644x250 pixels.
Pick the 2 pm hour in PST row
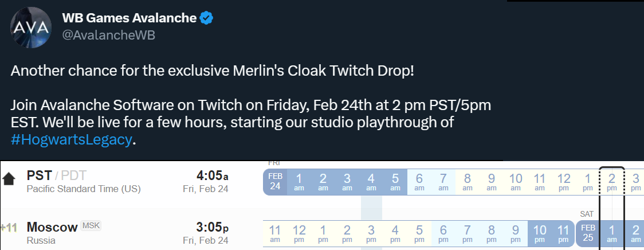coord(611,182)
